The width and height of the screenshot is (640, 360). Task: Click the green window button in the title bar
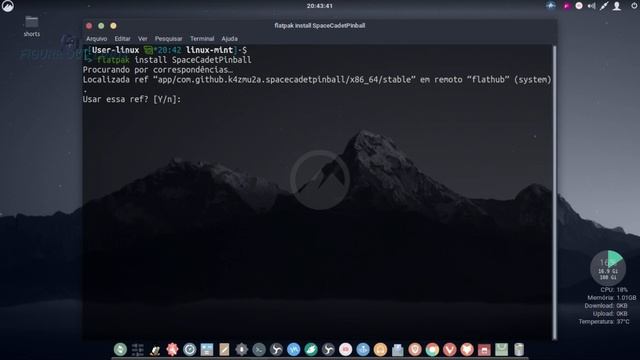(x=101, y=26)
